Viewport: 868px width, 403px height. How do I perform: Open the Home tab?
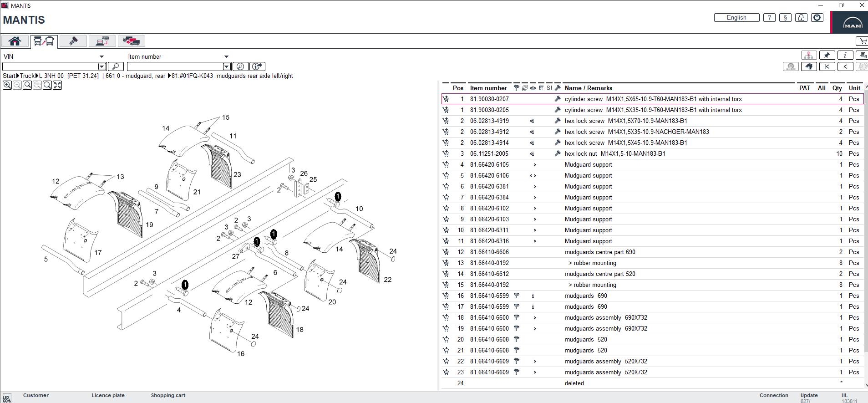[x=15, y=41]
